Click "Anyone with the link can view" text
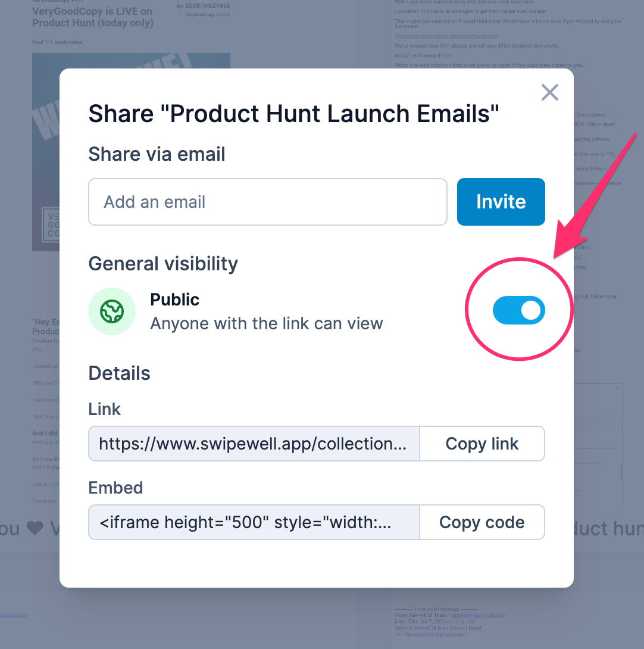The image size is (644, 649). (x=267, y=324)
